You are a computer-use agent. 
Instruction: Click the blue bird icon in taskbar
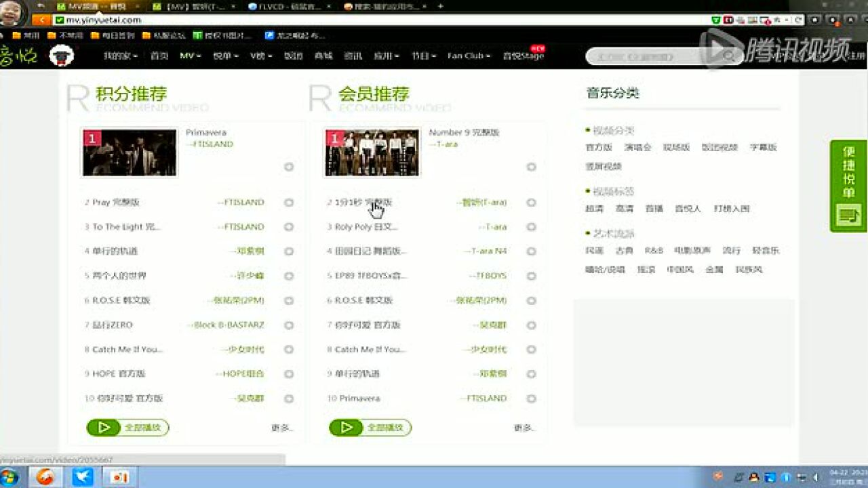pyautogui.click(x=82, y=476)
